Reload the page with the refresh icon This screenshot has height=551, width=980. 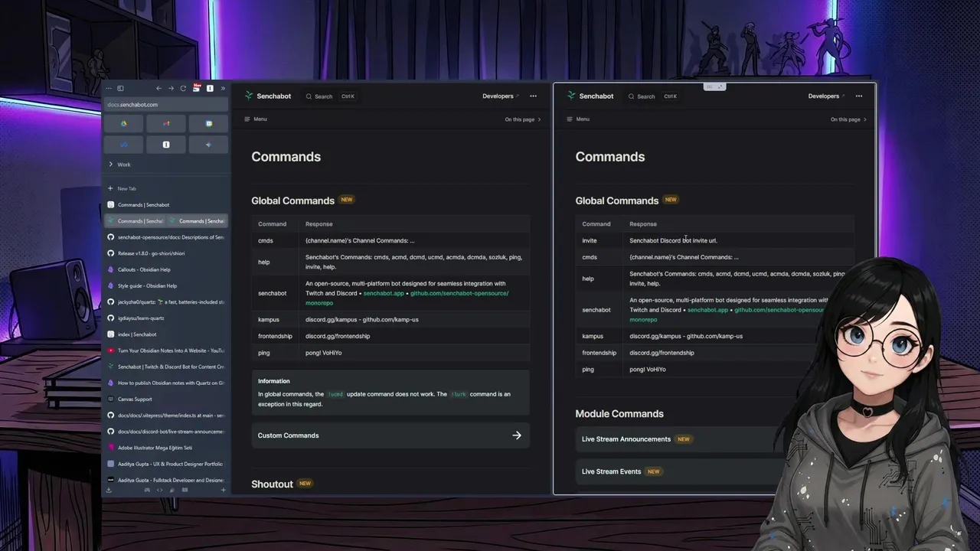click(x=183, y=88)
